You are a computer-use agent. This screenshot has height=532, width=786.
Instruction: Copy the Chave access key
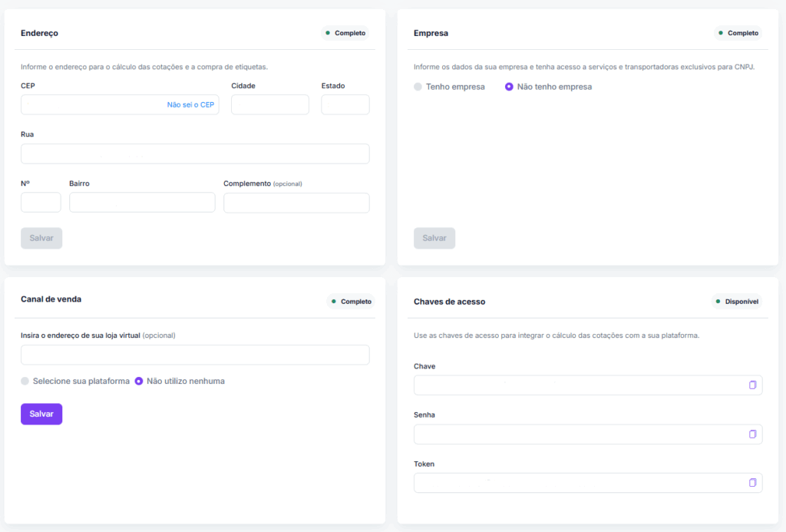752,385
